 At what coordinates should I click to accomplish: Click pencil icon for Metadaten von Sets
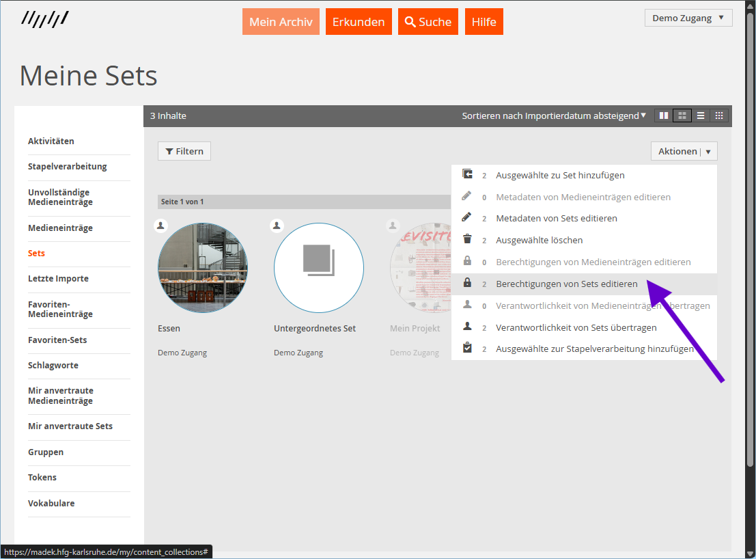467,218
